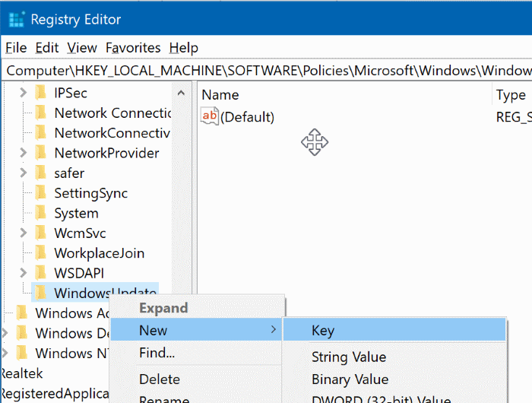532x403 pixels.
Task: Click the REG_SZ type cell
Action: (514, 117)
